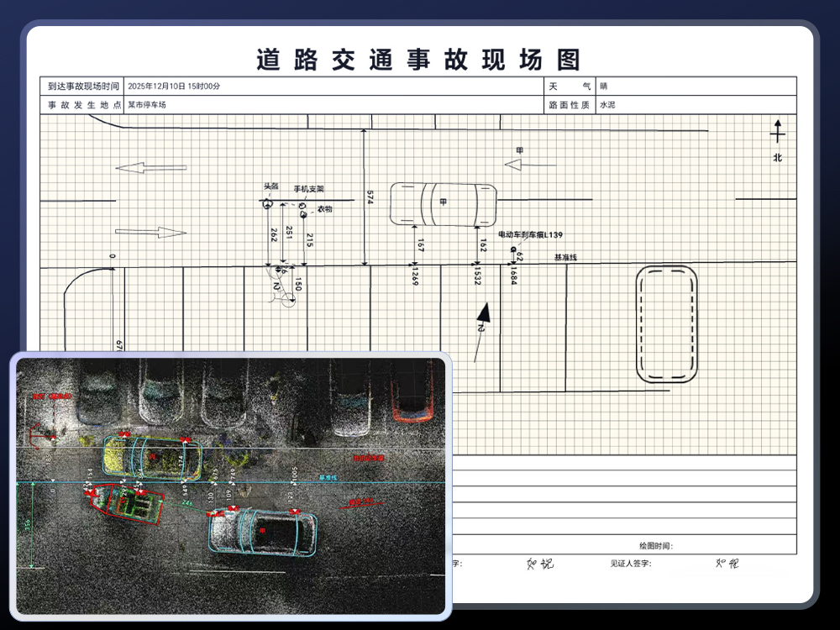Screen dimensions: 840x630
Task: Click the 基准线 baseline label on diagram
Action: click(565, 257)
